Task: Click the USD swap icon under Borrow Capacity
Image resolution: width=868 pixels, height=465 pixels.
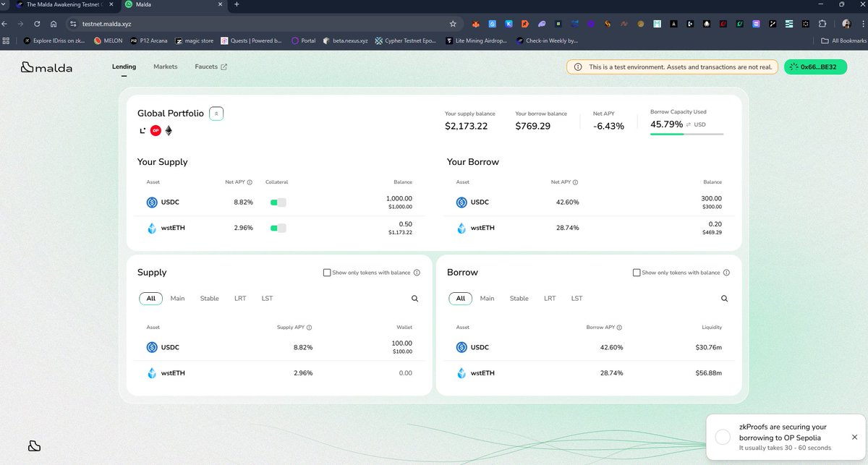Action: (x=689, y=124)
